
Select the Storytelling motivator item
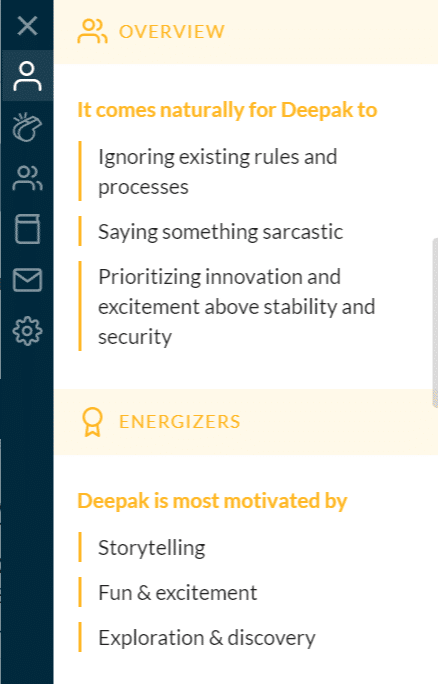click(151, 548)
